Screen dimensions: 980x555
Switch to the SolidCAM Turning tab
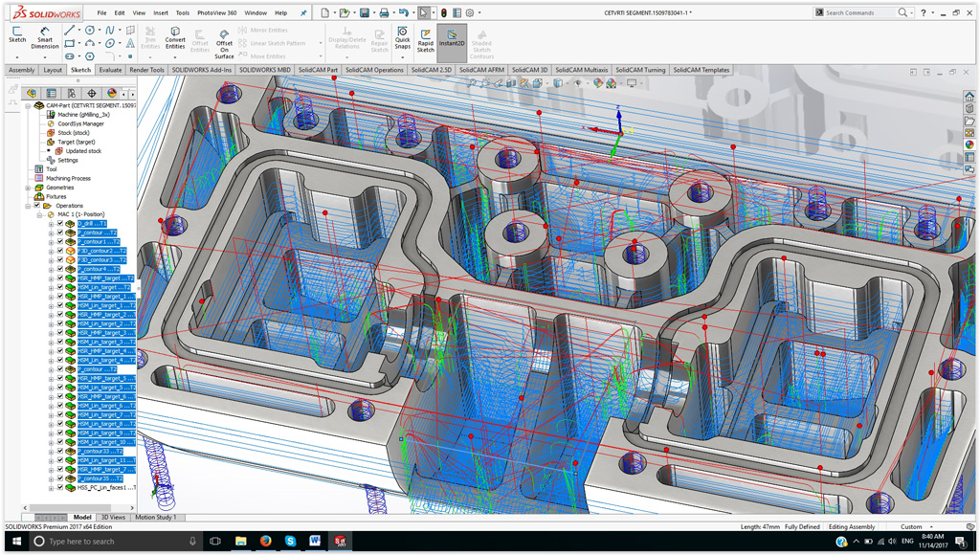640,70
